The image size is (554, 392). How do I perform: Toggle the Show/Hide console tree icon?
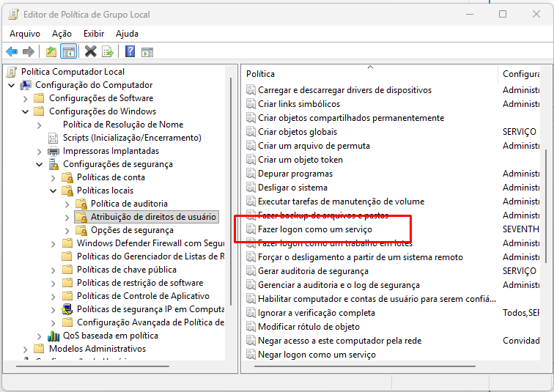pos(69,51)
